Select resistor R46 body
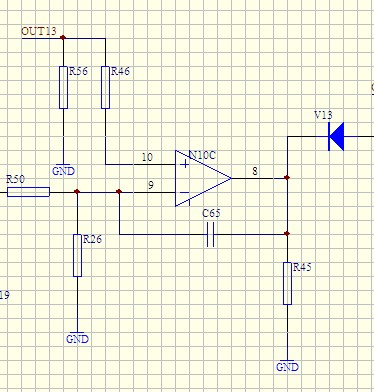 click(105, 87)
